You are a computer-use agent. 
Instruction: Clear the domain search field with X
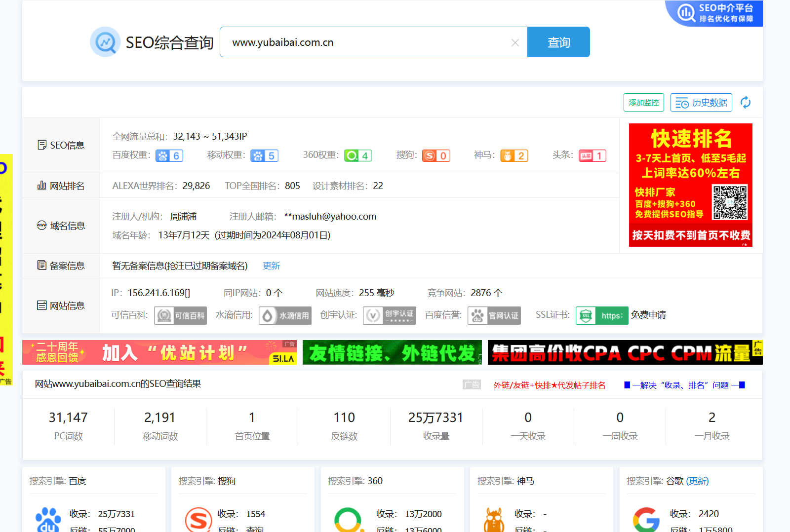pyautogui.click(x=515, y=43)
